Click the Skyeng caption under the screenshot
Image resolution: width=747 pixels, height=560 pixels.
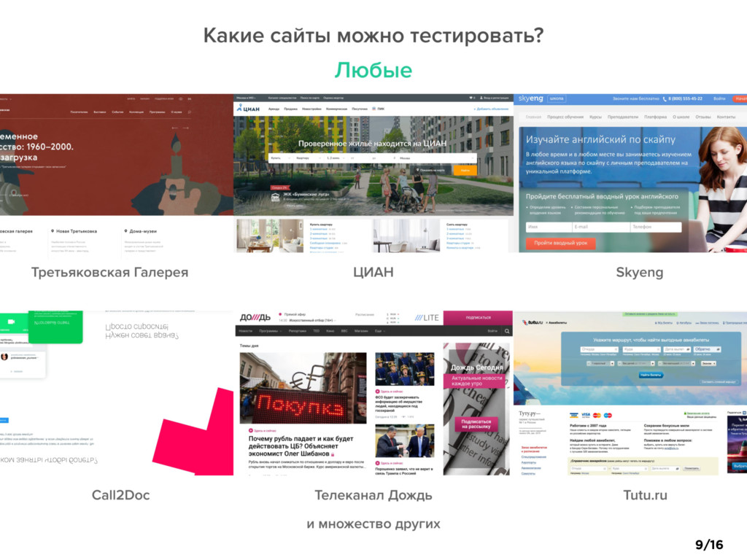tap(639, 273)
